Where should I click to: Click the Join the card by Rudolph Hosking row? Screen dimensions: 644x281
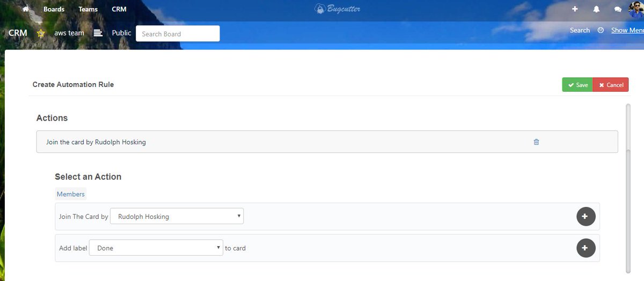click(x=327, y=142)
